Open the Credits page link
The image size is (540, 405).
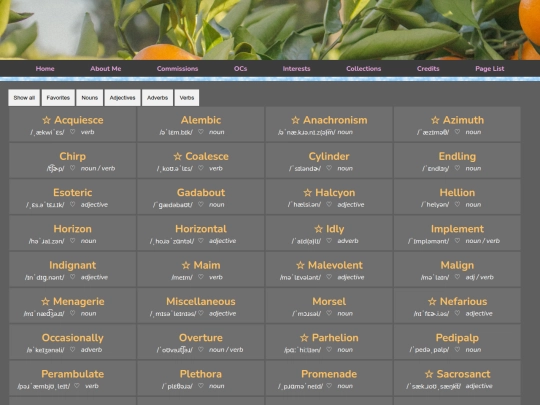428,69
